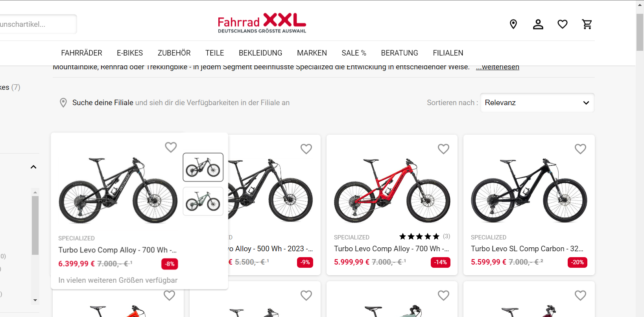
Task: Collapse the sidebar filter section chevron
Action: pyautogui.click(x=33, y=167)
